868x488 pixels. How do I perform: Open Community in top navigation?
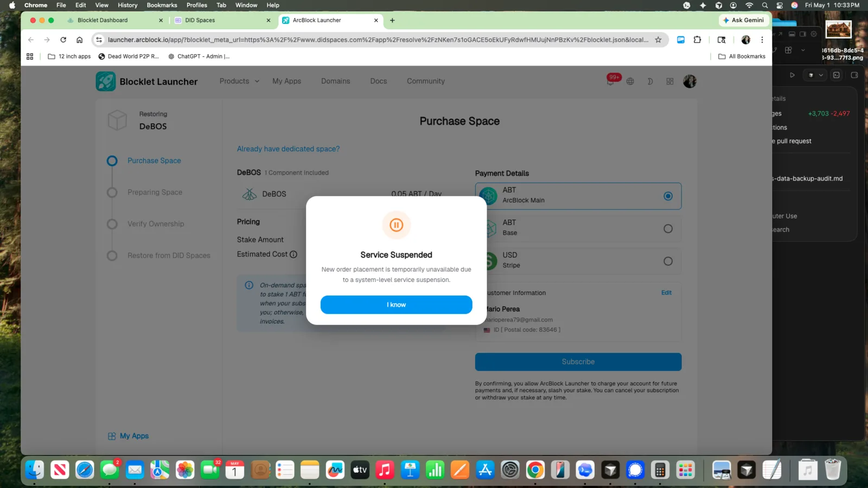(426, 81)
